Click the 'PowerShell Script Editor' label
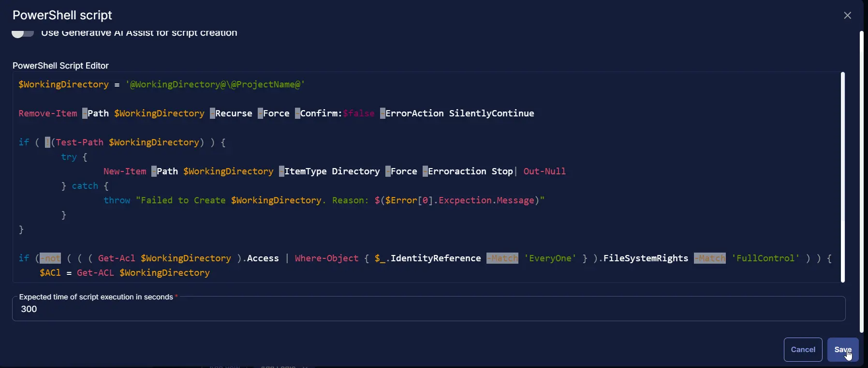This screenshot has height=368, width=868. [60, 66]
